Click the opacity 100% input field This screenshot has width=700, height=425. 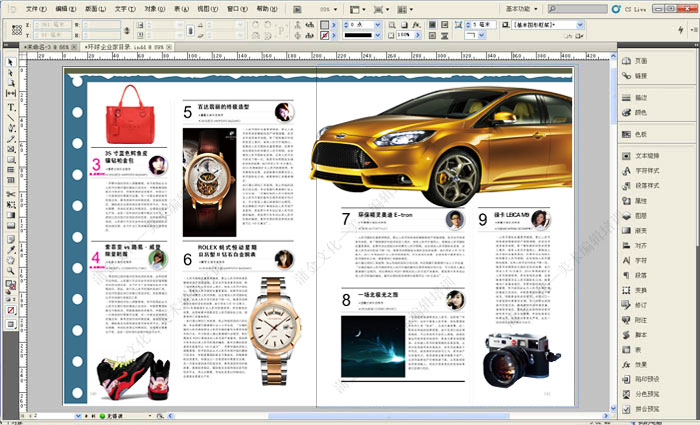(x=404, y=35)
